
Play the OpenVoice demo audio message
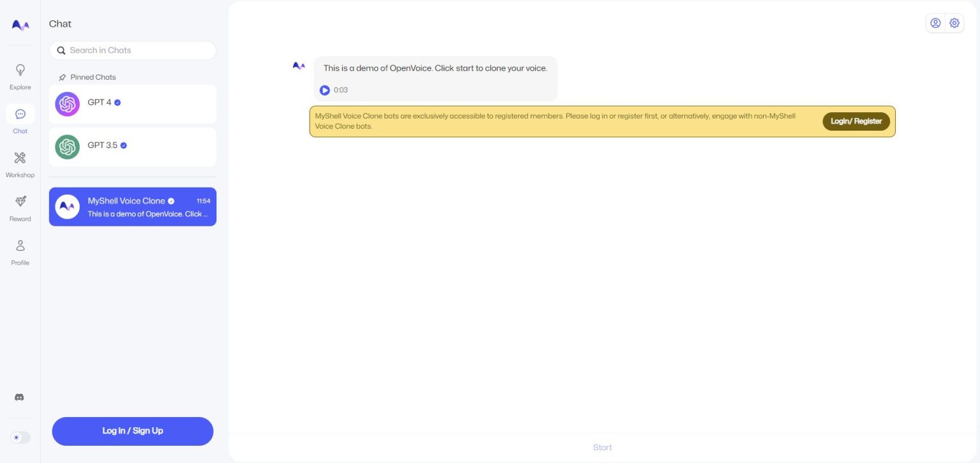point(325,90)
